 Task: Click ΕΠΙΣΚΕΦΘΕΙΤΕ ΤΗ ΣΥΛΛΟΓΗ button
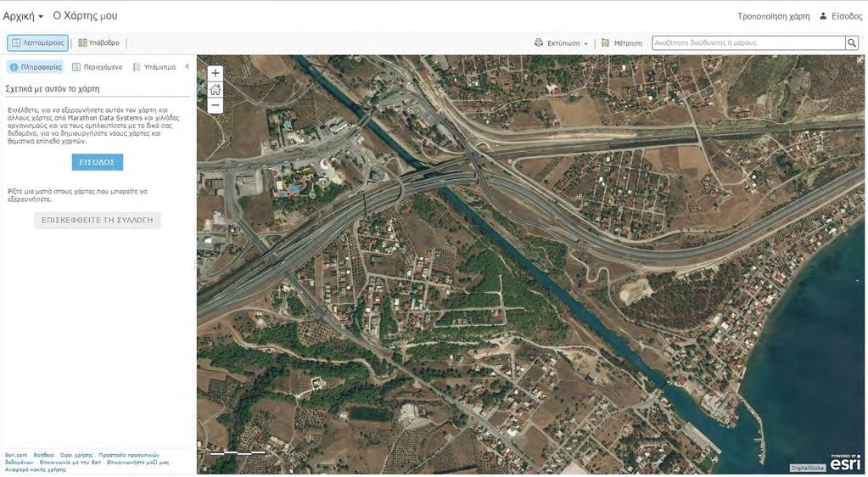click(98, 220)
